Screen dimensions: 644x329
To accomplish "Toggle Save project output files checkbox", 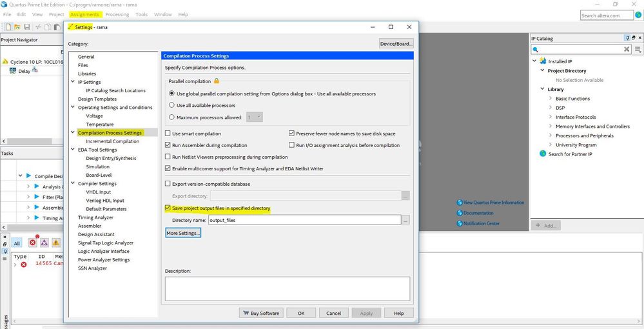I will 168,208.
